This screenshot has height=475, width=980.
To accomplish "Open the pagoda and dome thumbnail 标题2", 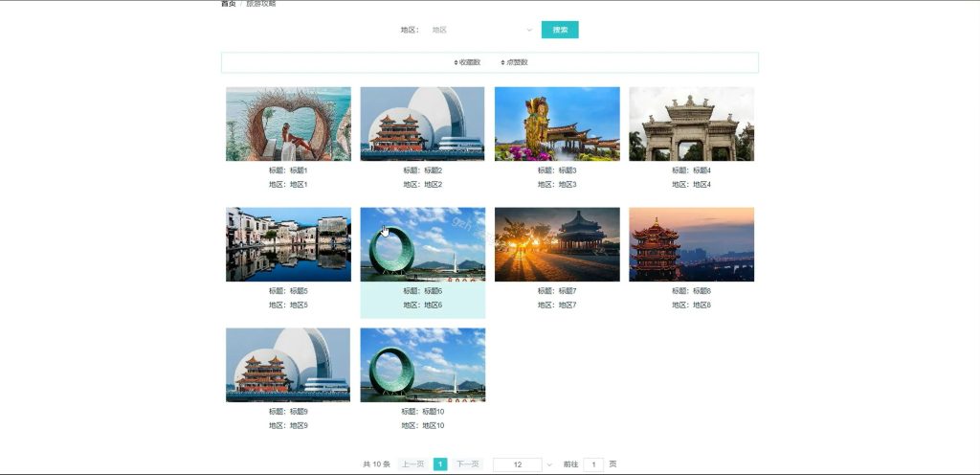I will click(x=422, y=124).
